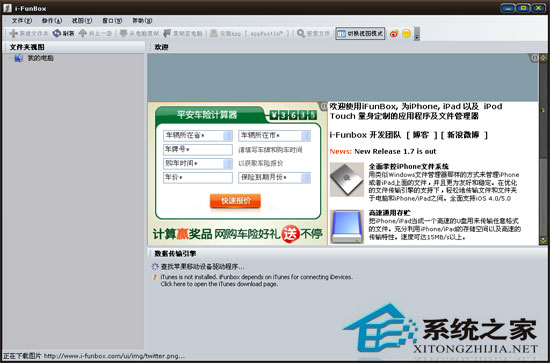Image resolution: width=550 pixels, height=363 pixels.
Task: Open the 车辆所在省 dropdown
Action: point(227,135)
